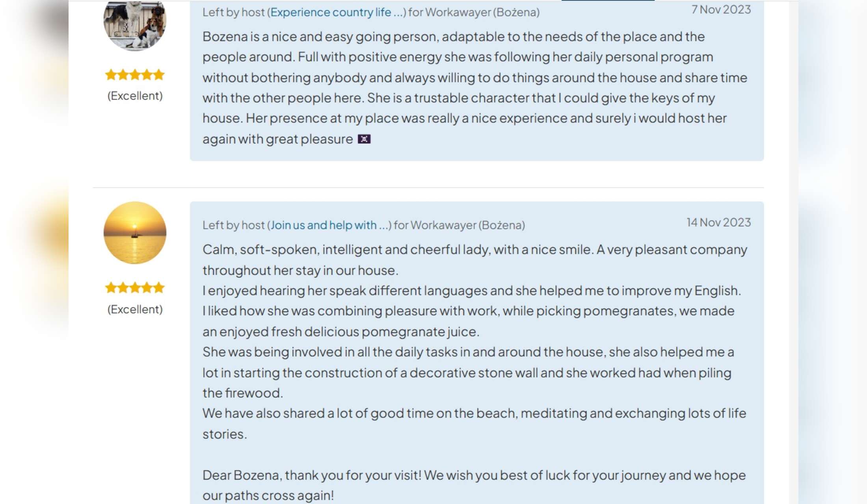This screenshot has height=504, width=867.
Task: Click the pirate flag emoji after "great pleasure"
Action: (x=364, y=139)
